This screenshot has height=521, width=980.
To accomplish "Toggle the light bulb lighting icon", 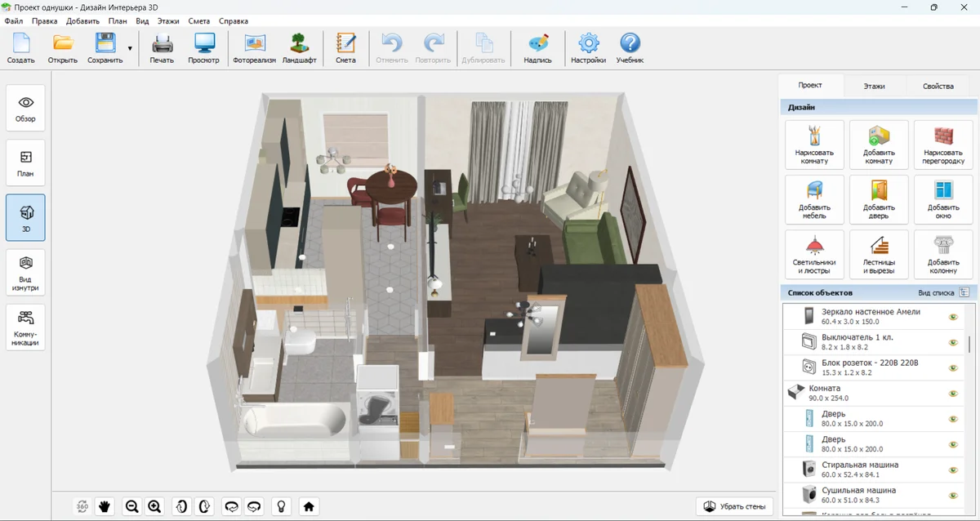I will point(282,506).
